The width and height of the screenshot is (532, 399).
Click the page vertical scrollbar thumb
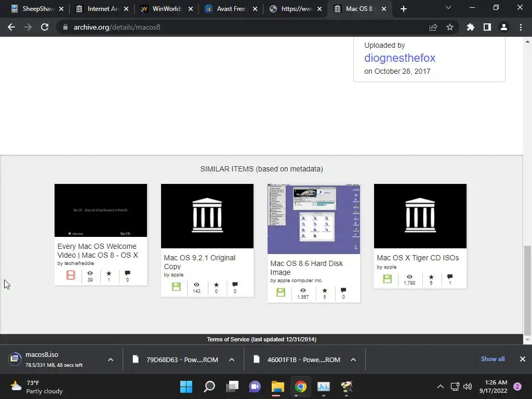527,290
